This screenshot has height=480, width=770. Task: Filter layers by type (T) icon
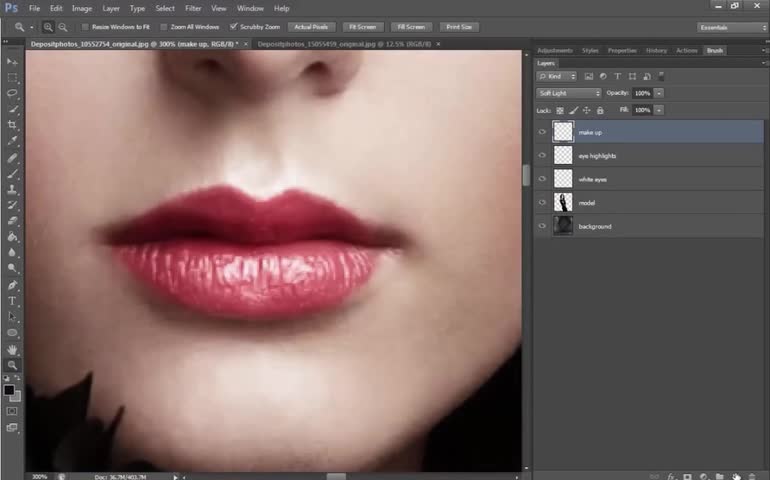pyautogui.click(x=617, y=76)
